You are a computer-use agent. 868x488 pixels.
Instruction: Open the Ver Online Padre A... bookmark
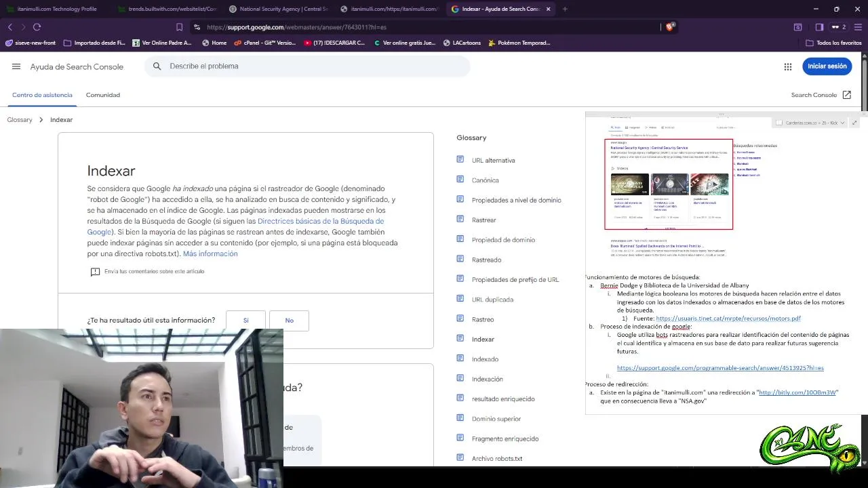(x=161, y=43)
